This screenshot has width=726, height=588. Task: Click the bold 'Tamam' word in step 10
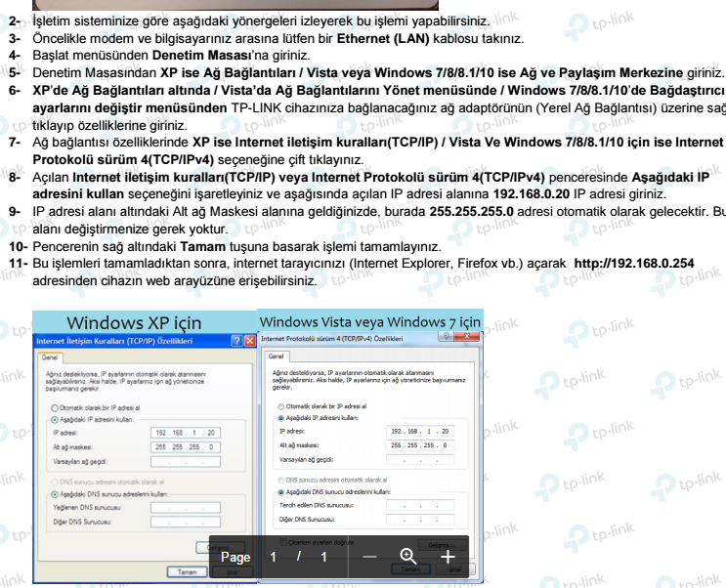202,246
